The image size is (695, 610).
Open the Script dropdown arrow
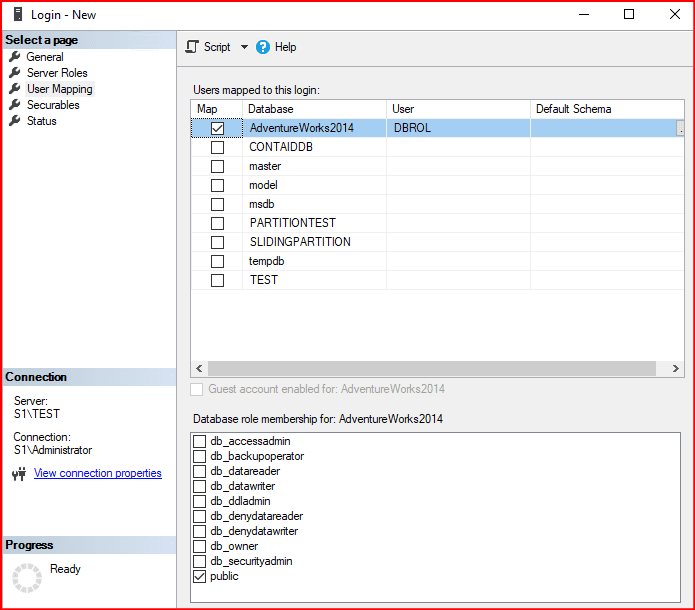[x=244, y=47]
